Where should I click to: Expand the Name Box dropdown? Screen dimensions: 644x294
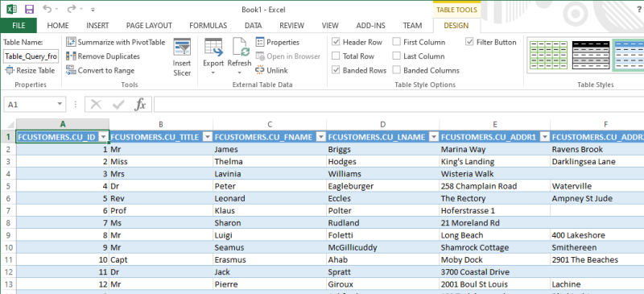coord(60,105)
